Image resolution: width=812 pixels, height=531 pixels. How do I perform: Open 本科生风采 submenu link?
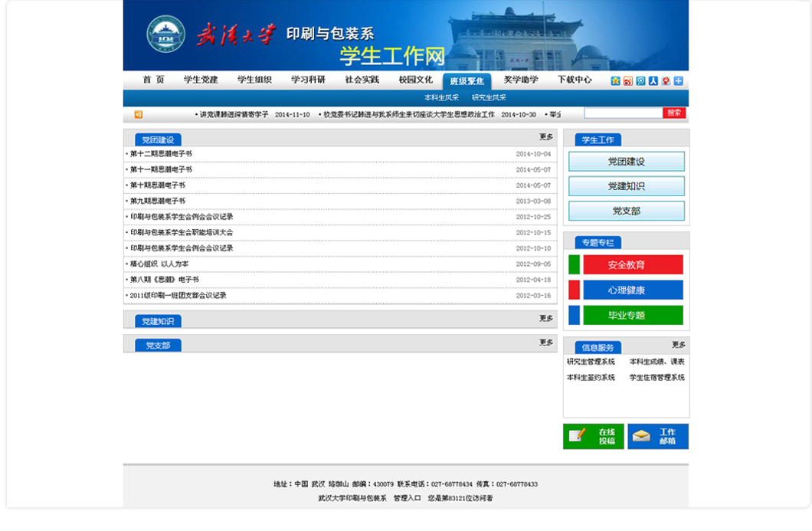tap(441, 98)
